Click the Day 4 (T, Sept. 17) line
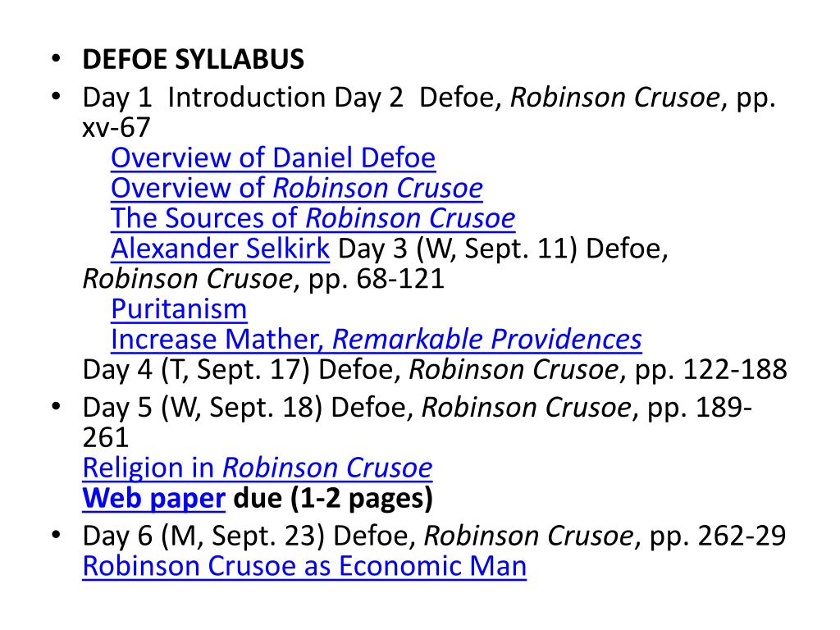The width and height of the screenshot is (840, 630). [435, 370]
